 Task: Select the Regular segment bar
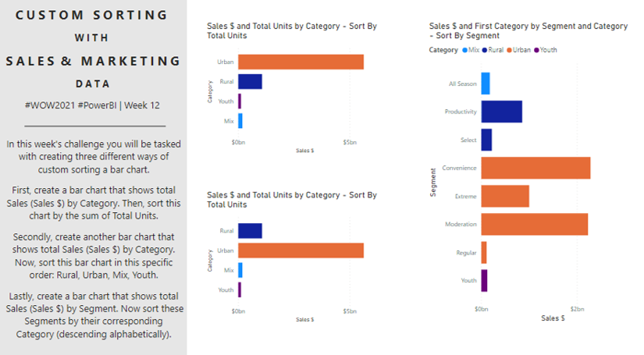(484, 252)
